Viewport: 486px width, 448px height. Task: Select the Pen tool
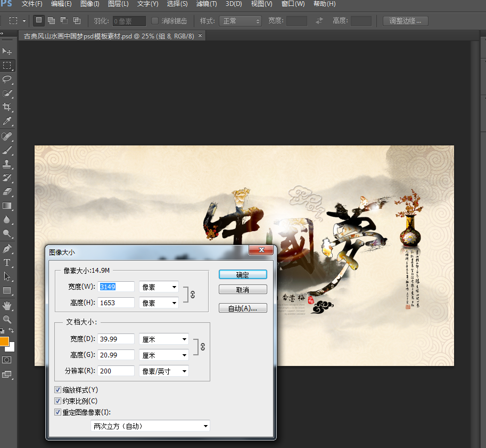click(7, 249)
